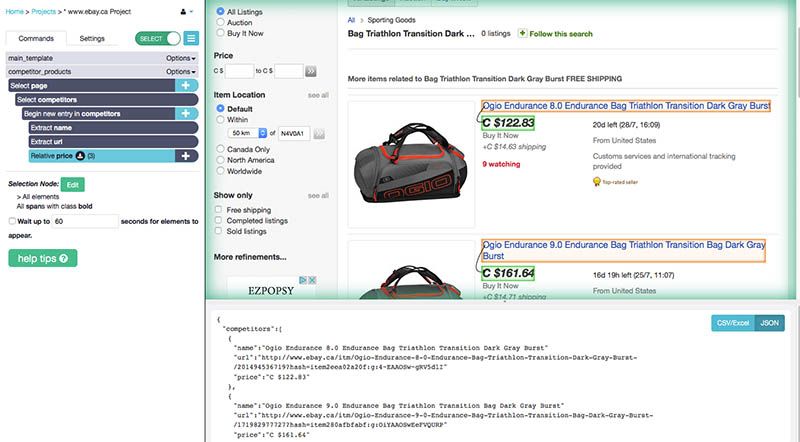
Task: Click see all for Show only
Action: pyautogui.click(x=318, y=196)
